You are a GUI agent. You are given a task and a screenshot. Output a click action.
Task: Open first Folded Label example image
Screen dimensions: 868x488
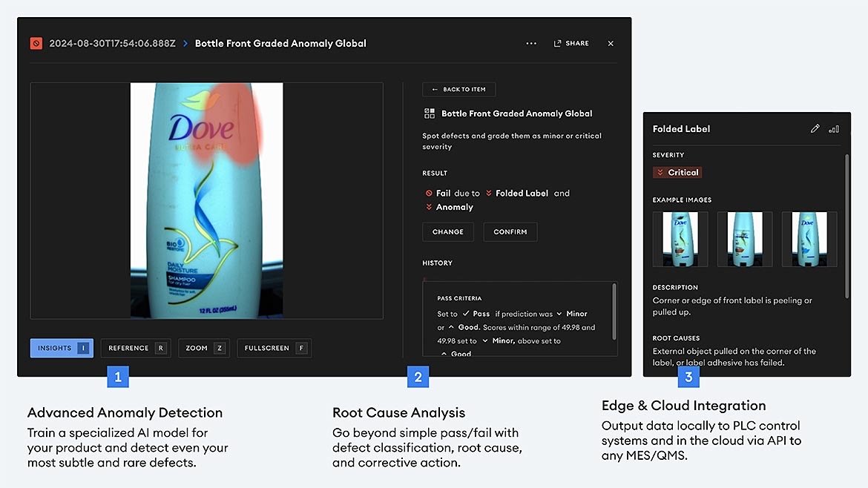[x=680, y=239]
